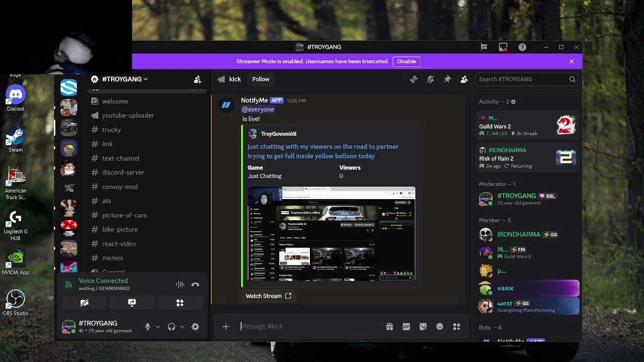Toggle noise suppression waveform icon
The width and height of the screenshot is (644, 362).
pos(180,285)
